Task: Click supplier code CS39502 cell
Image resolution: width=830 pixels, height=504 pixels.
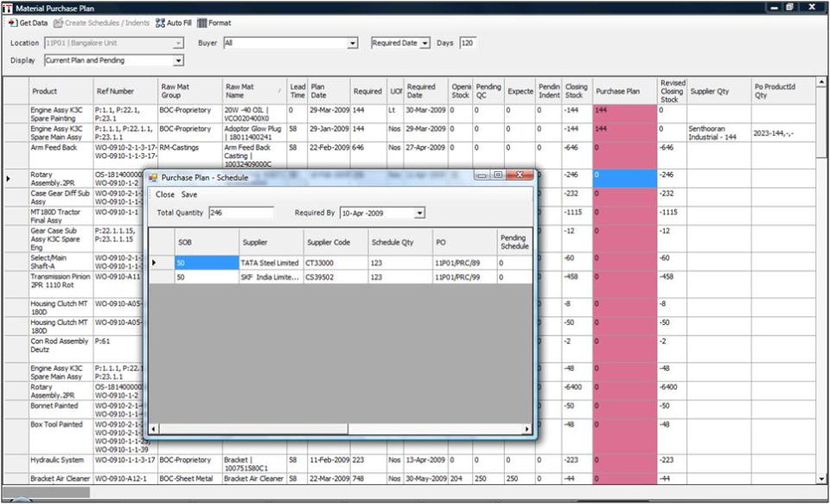Action: point(335,277)
